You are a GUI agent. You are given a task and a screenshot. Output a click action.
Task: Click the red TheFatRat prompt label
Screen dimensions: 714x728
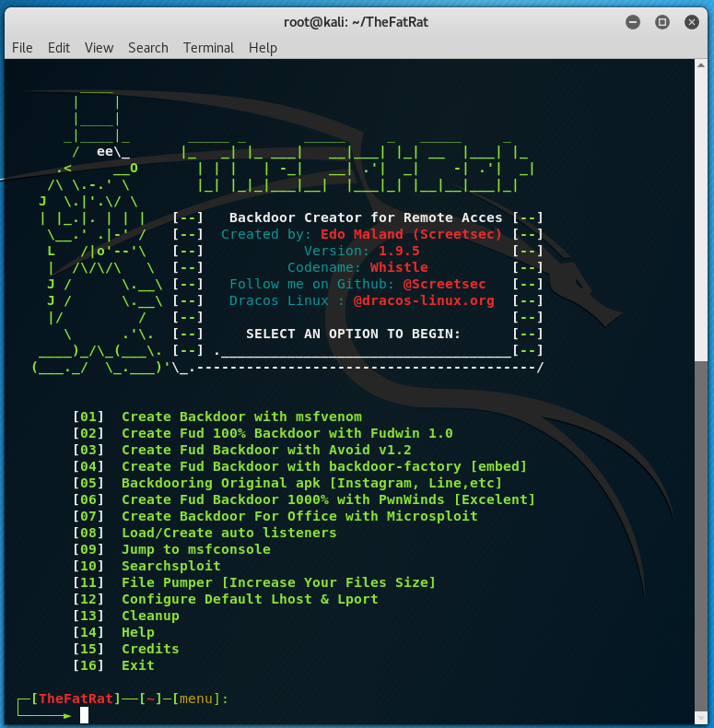(76, 699)
